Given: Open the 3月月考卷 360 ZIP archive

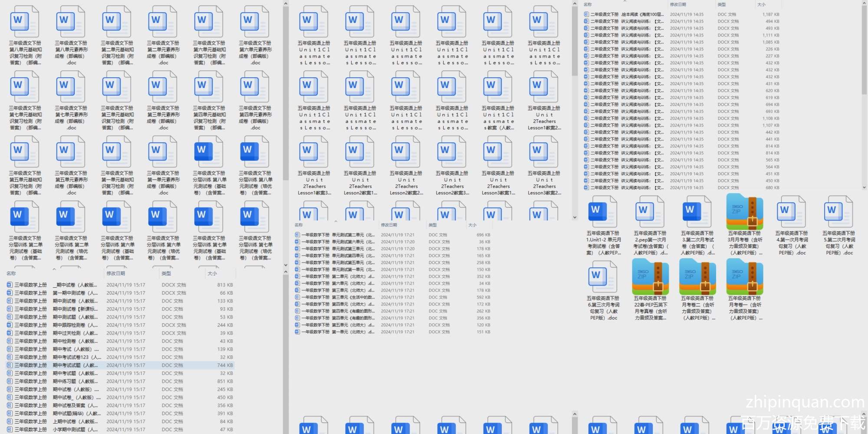Looking at the screenshot, I should pyautogui.click(x=744, y=213).
